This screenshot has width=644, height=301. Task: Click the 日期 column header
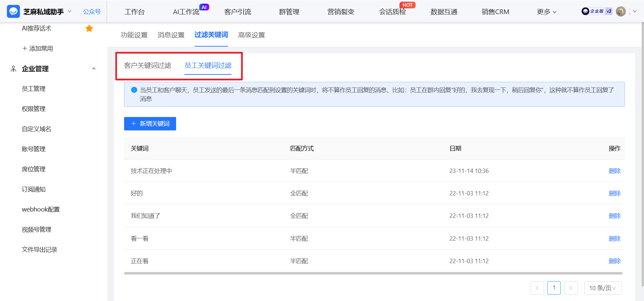tap(455, 148)
